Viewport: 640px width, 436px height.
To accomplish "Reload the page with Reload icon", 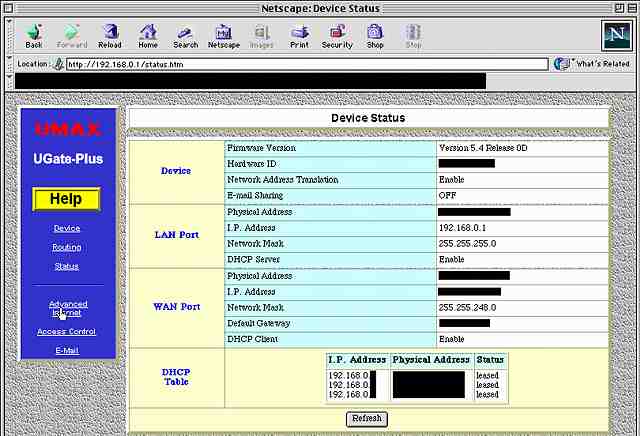I will click(110, 36).
